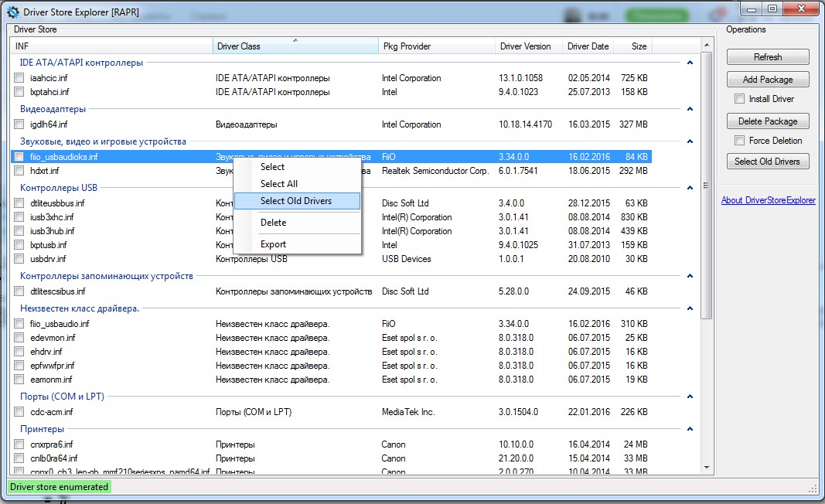Click the 10.18.14.4170 version cell
825x504 pixels.
[x=525, y=124]
